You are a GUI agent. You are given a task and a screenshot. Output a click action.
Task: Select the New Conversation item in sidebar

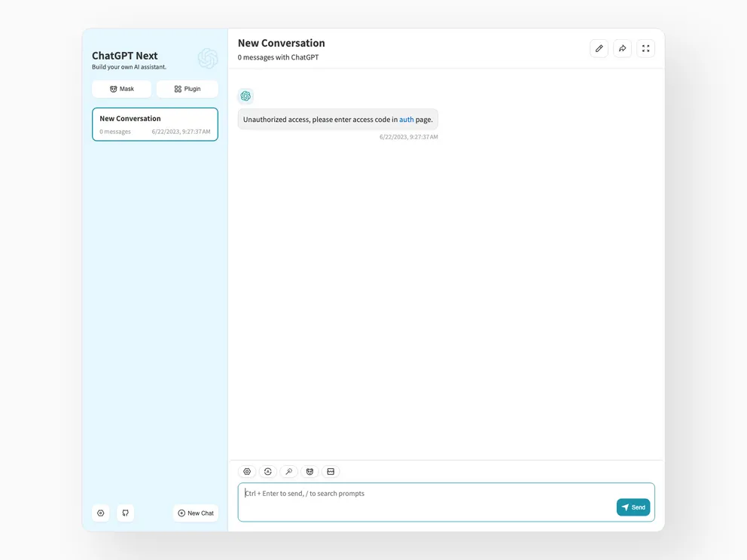[x=155, y=124]
